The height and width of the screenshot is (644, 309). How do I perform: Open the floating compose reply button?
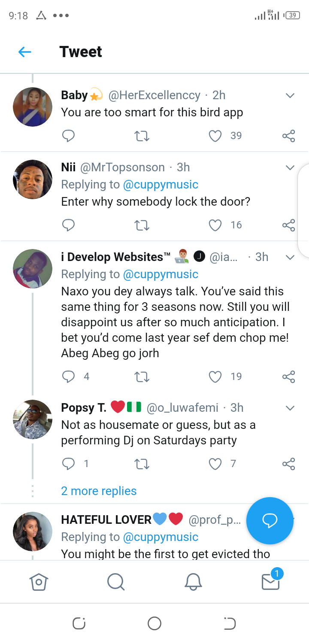click(x=270, y=520)
